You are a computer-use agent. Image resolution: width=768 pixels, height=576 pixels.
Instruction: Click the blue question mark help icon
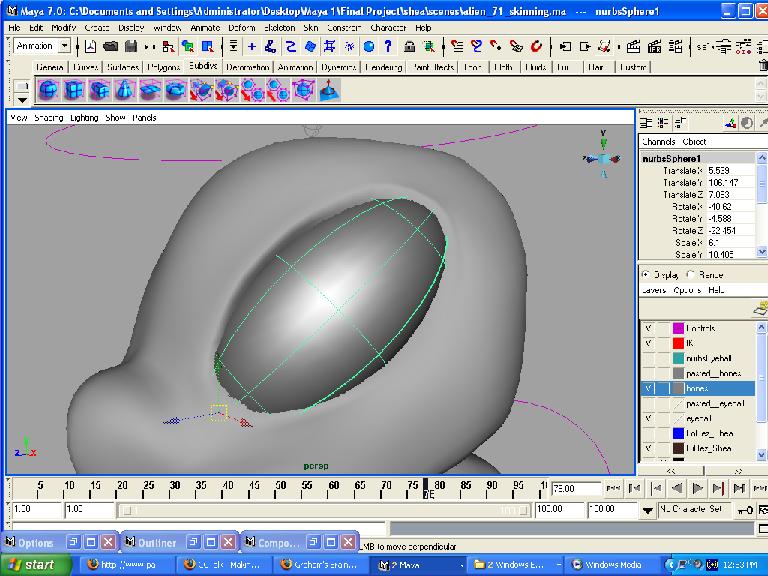pos(388,47)
